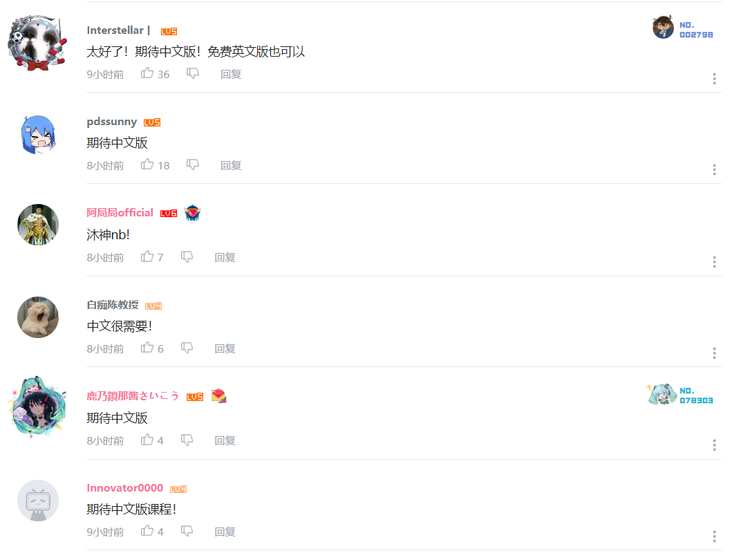The width and height of the screenshot is (739, 560).
Task: Like the 沐神nb! comment
Action: coord(147,256)
